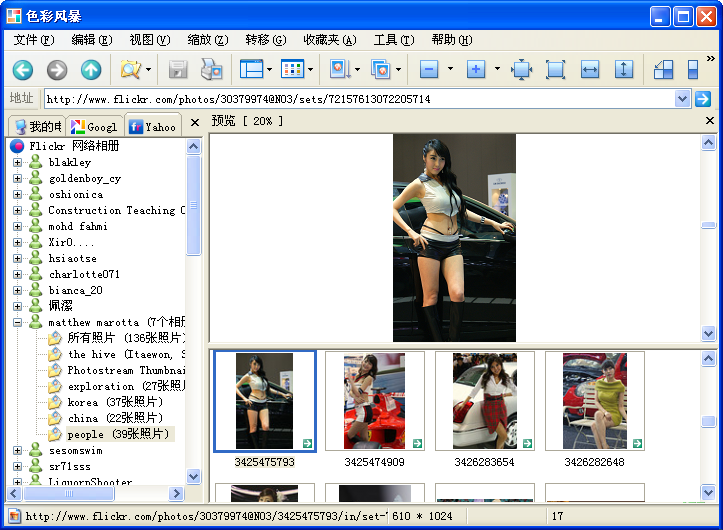The image size is (723, 530).
Task: Close the preview panel
Action: coord(709,121)
